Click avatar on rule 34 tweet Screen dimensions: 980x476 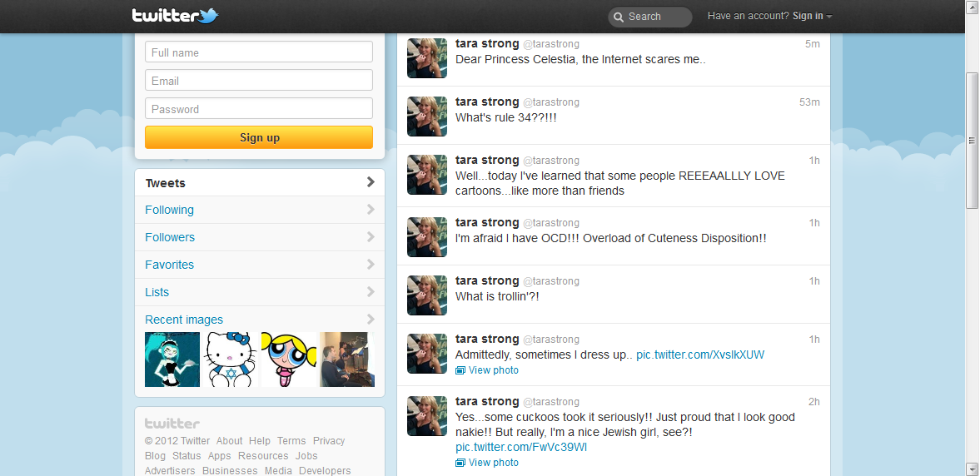coord(427,117)
